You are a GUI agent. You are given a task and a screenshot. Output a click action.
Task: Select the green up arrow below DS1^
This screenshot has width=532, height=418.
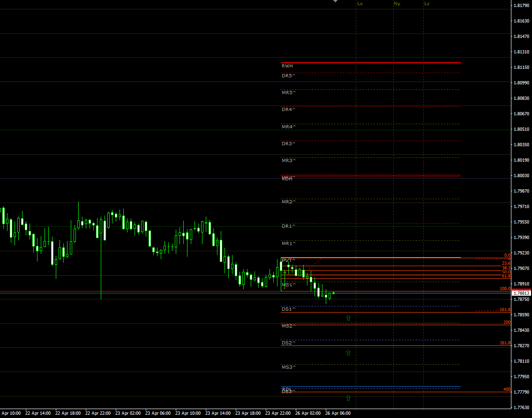pos(348,318)
